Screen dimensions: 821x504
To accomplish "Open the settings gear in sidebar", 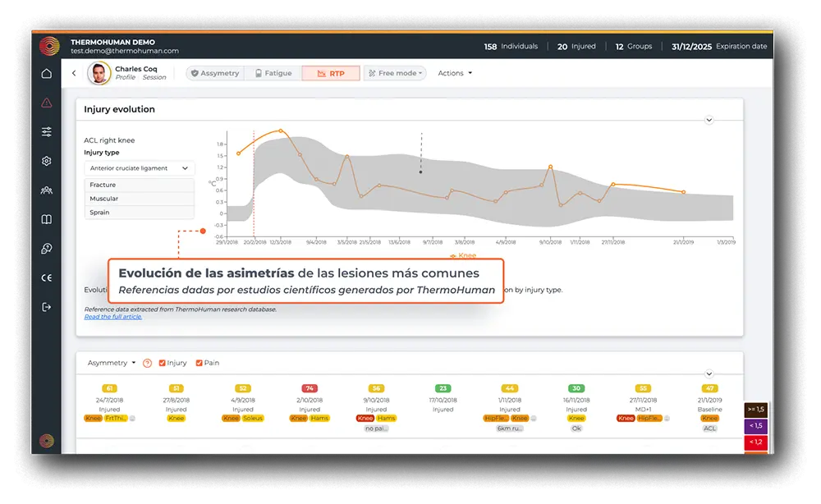I will click(47, 162).
